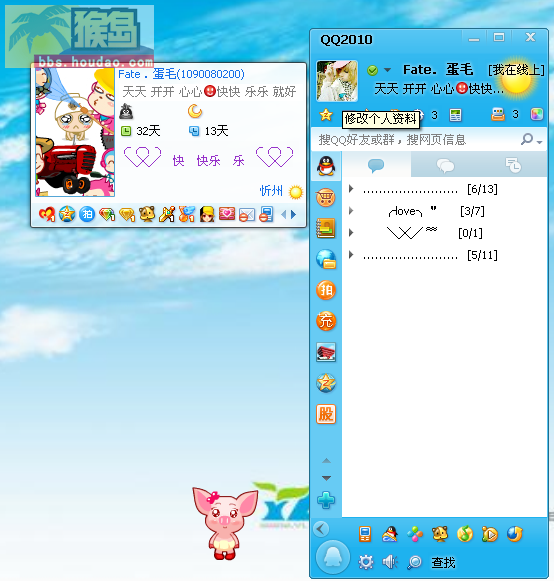Edit the signature 天天 开开 心心 in main window
This screenshot has width=554, height=581.
[x=439, y=89]
